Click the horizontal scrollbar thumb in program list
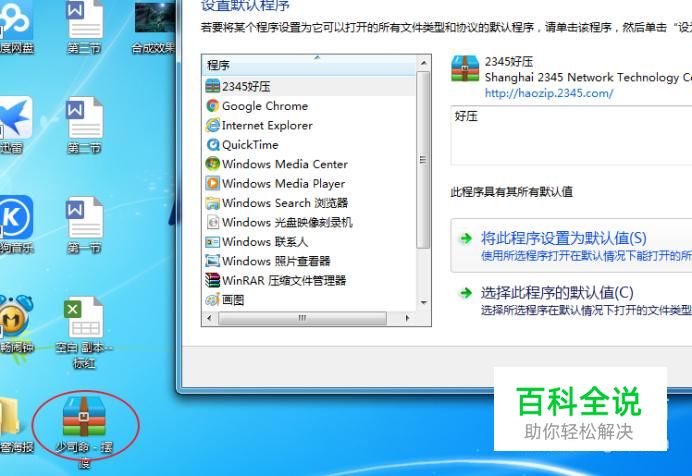Screen dimensions: 692x476 click(x=302, y=318)
